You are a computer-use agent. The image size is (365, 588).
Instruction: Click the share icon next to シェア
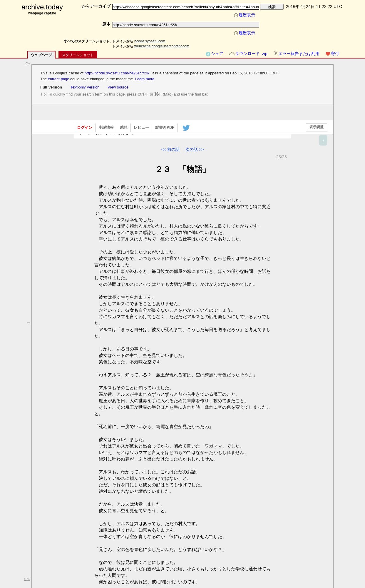pos(208,54)
